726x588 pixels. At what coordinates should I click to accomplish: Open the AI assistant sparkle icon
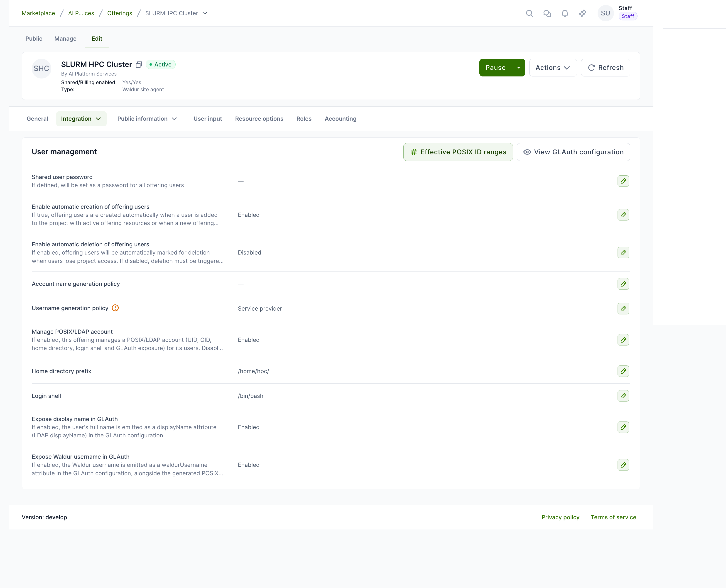tap(582, 13)
